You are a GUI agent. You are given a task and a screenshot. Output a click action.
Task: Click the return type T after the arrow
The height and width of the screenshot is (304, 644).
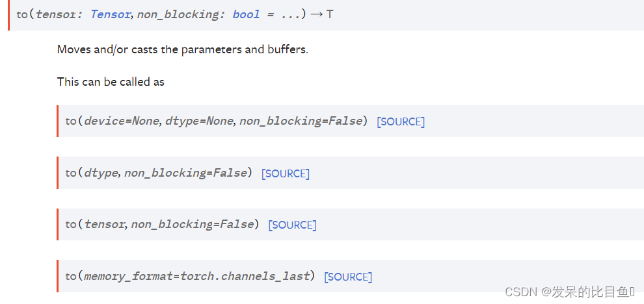pyautogui.click(x=330, y=14)
